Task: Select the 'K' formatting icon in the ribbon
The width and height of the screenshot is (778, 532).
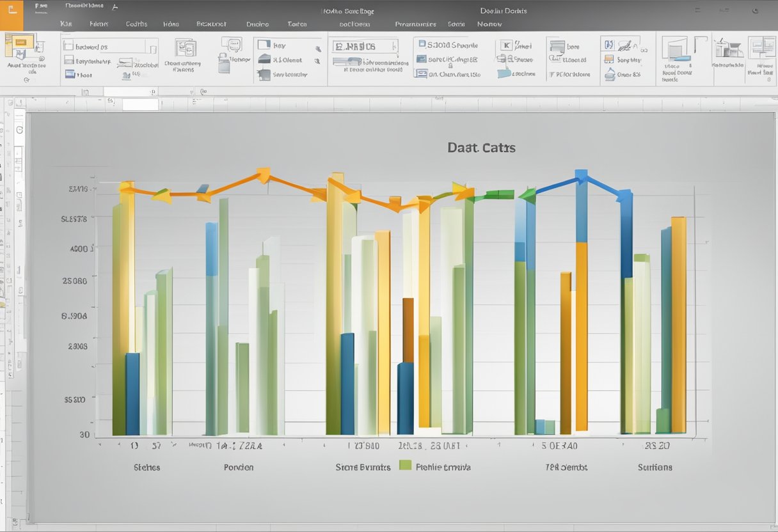Action: (505, 45)
